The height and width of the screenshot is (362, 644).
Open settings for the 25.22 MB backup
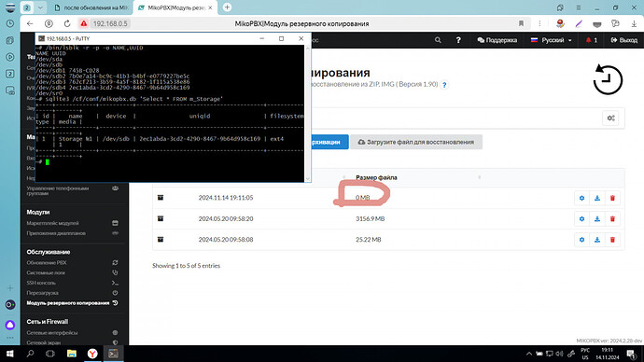[581, 240]
